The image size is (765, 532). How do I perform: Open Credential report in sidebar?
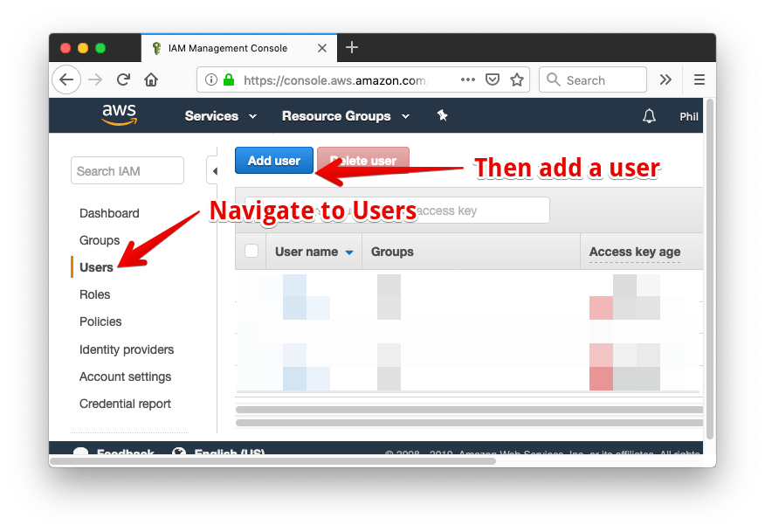125,404
